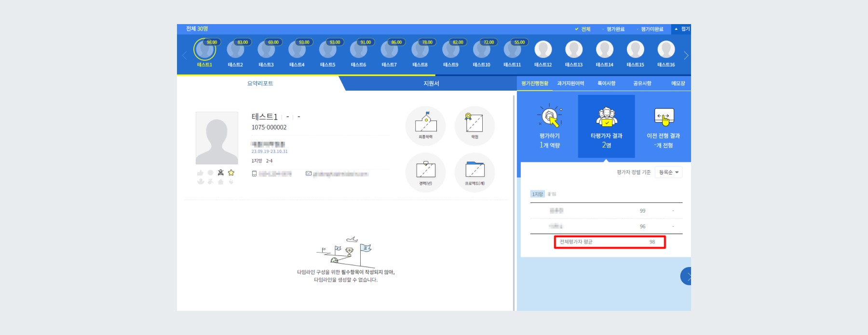Show previous applicants with left arrow
This screenshot has width=868, height=335.
(184, 56)
